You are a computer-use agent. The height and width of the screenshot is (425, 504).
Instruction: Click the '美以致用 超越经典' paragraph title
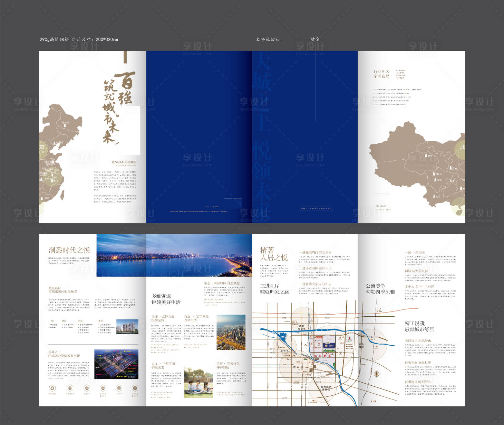coord(418,341)
